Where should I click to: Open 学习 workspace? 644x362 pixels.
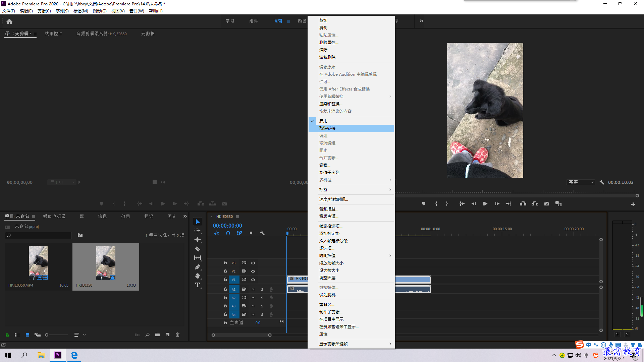(x=230, y=21)
